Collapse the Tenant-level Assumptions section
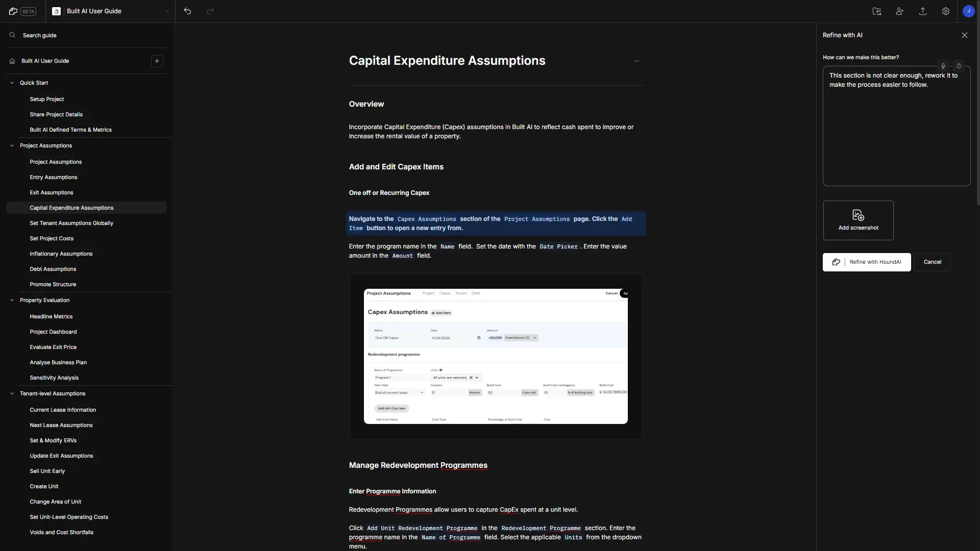This screenshot has height=551, width=980. pyautogui.click(x=11, y=393)
